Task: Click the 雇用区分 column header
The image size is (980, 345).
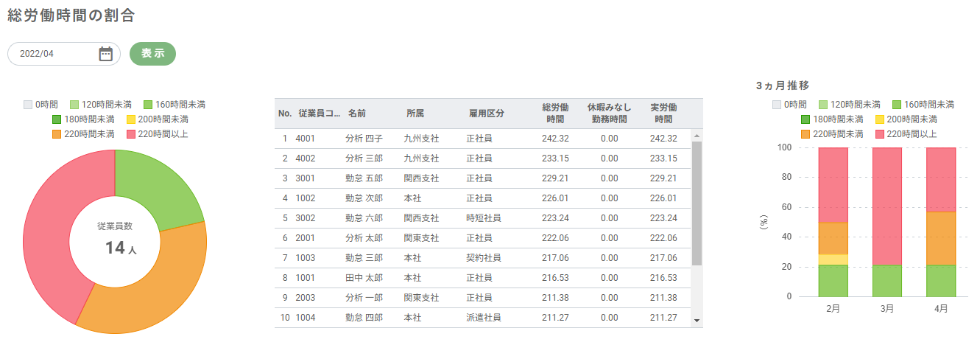Action: pos(486,114)
